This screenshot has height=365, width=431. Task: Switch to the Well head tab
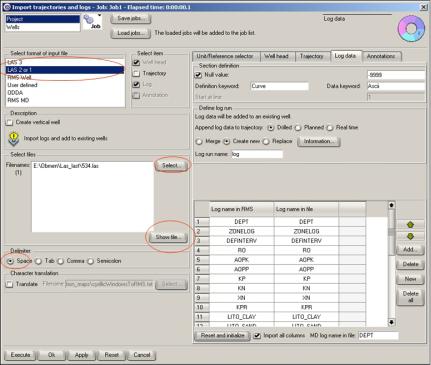276,56
